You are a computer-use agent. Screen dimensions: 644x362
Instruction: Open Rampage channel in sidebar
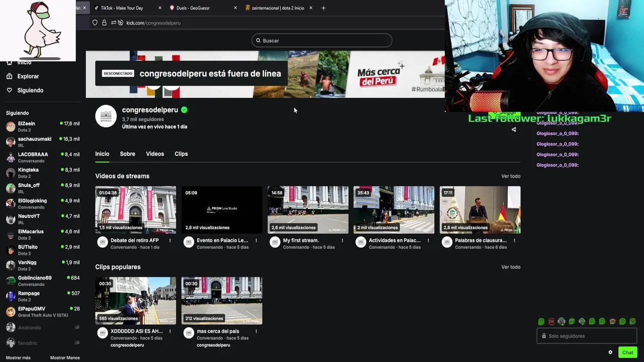(x=43, y=296)
